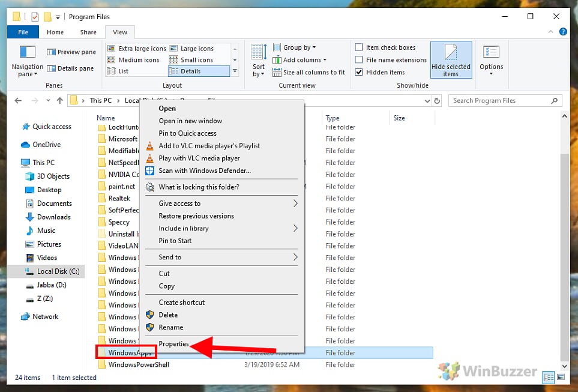The height and width of the screenshot is (392, 578).
Task: Click Hide selected items button
Action: (x=451, y=60)
